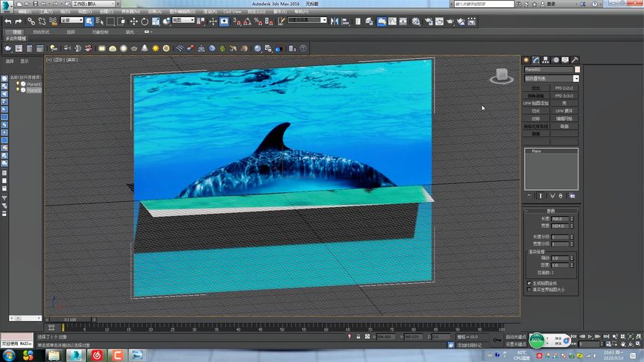Click the ViewCube in the viewport

click(x=502, y=75)
